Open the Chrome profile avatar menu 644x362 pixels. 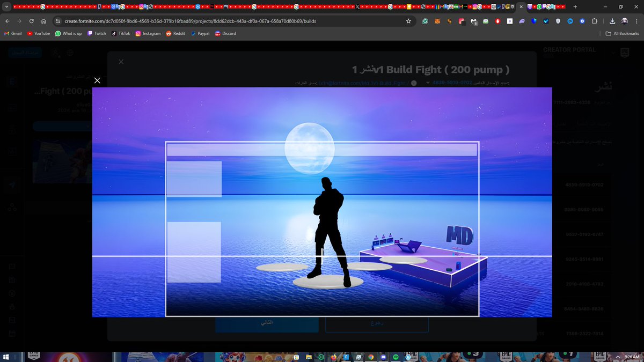tap(625, 21)
